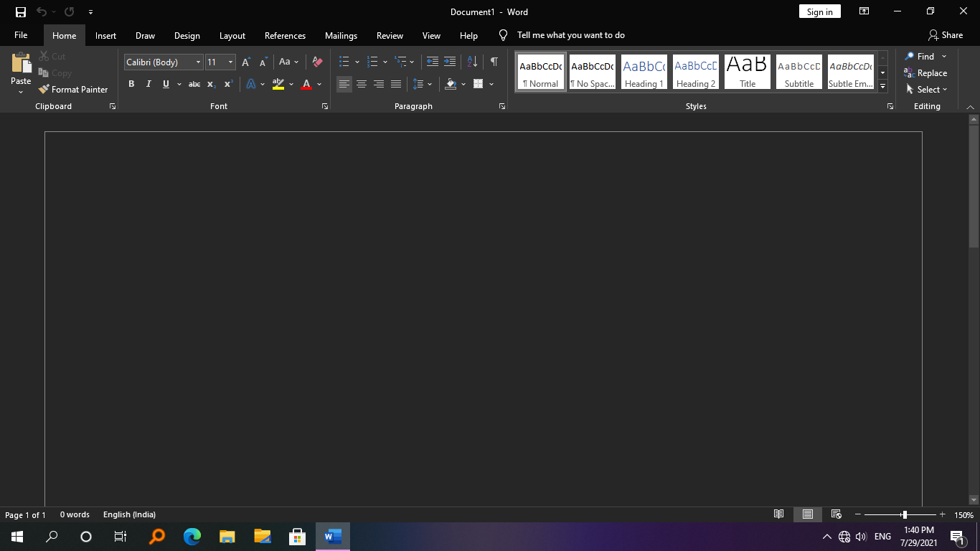Apply the Title style
The width and height of the screenshot is (980, 551).
(x=748, y=72)
